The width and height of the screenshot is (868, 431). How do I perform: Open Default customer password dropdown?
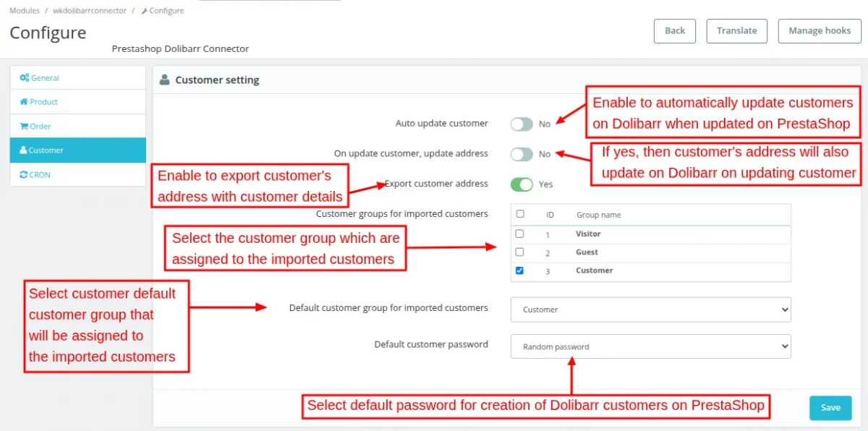[651, 346]
